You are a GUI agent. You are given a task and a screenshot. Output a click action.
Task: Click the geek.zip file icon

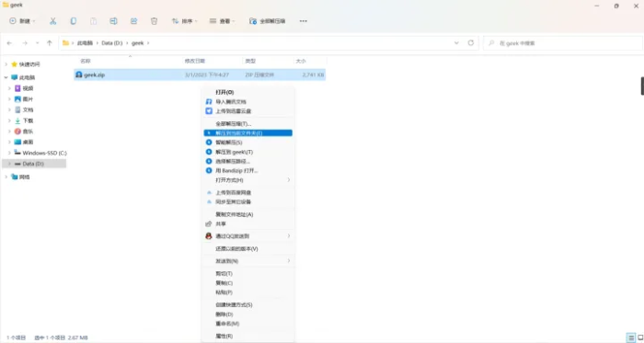[x=79, y=75]
